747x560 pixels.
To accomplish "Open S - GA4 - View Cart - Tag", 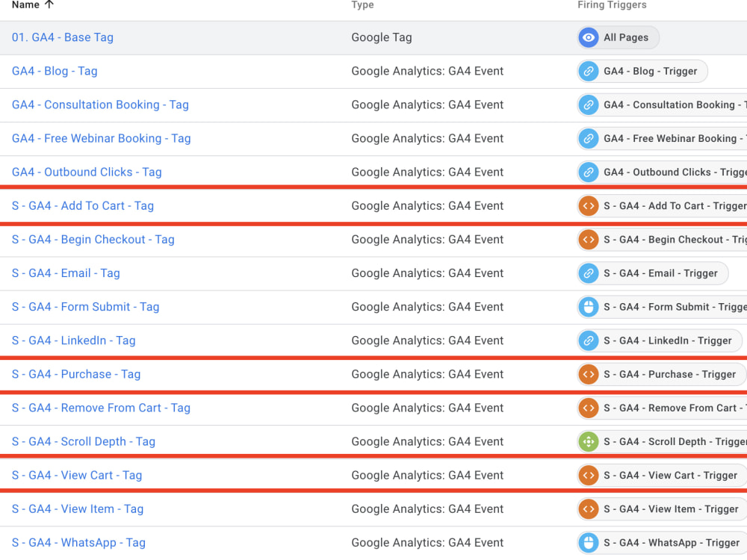I will coord(77,475).
